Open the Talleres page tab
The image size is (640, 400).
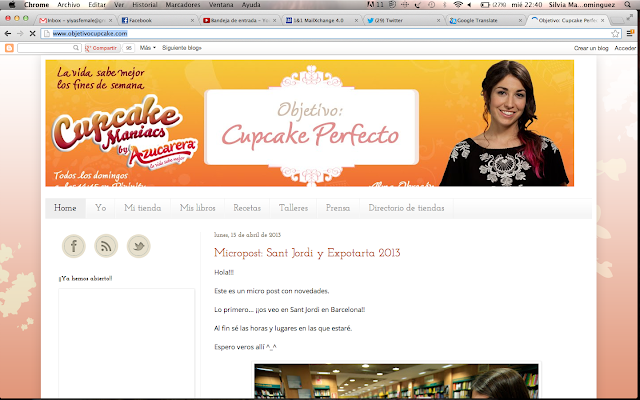[293, 208]
